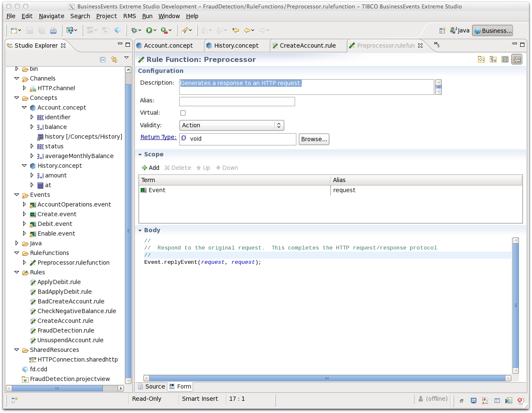
Task: Collapse the Scope section
Action: click(x=140, y=155)
